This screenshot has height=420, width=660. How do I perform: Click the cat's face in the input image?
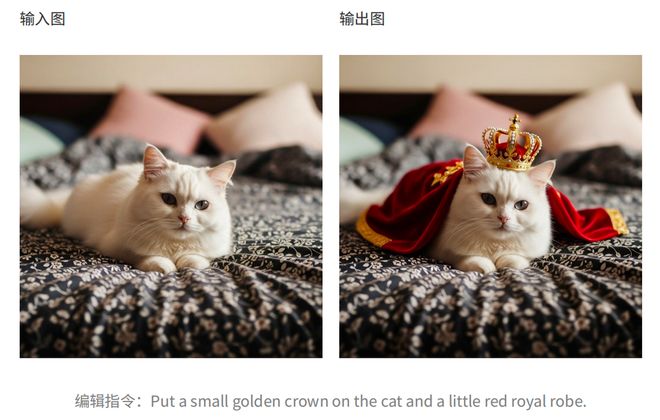pyautogui.click(x=185, y=200)
